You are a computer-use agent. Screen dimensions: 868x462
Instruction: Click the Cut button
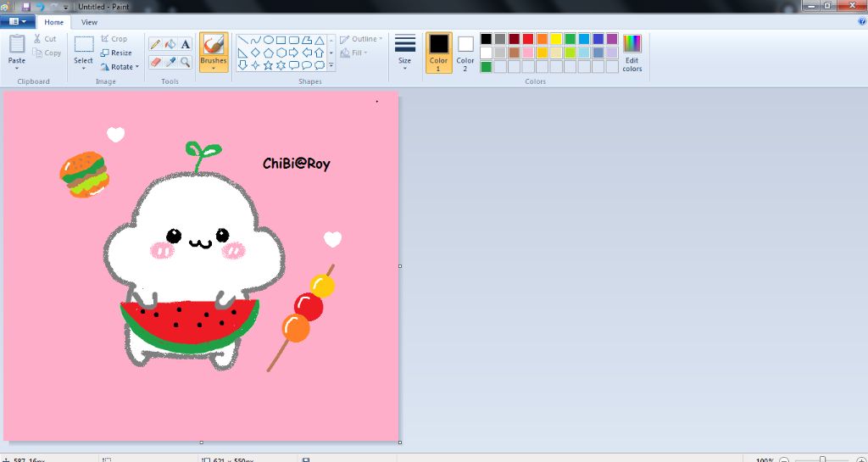pos(45,39)
